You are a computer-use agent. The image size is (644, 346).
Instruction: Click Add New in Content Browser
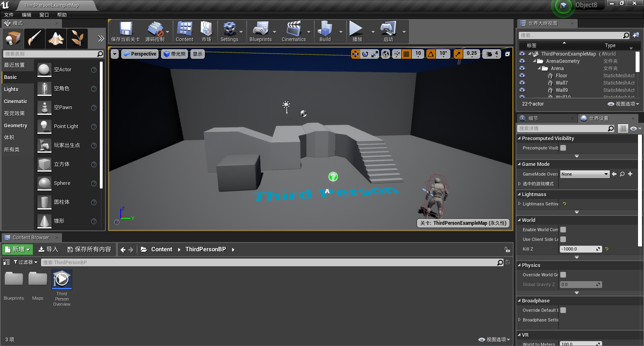click(x=18, y=249)
